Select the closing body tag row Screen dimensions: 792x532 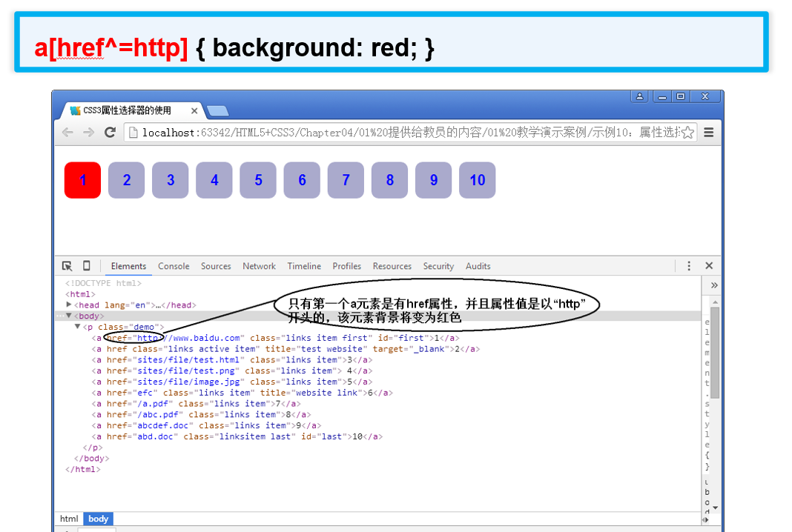91,459
